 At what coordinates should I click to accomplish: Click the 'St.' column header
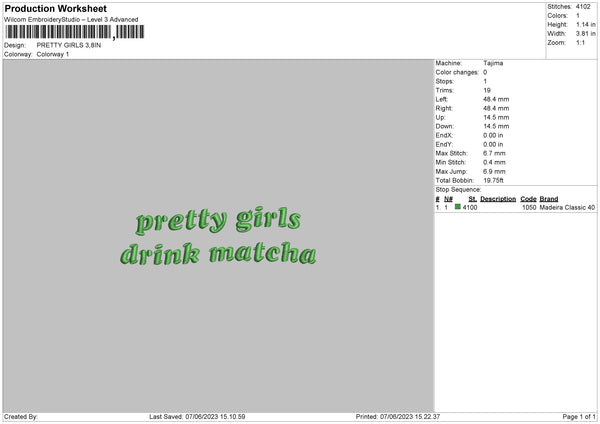472,198
